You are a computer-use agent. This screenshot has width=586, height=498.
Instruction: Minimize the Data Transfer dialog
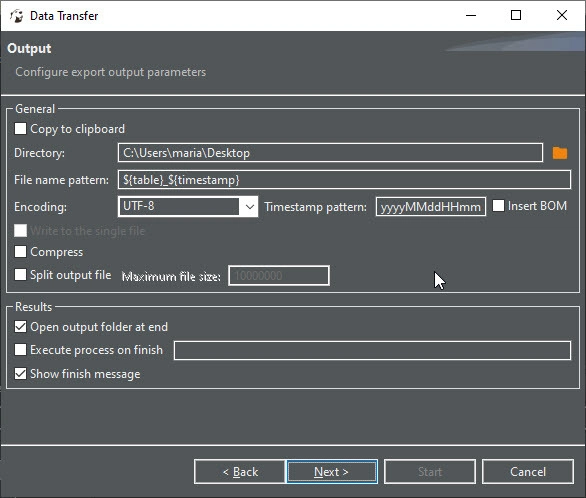tap(471, 16)
